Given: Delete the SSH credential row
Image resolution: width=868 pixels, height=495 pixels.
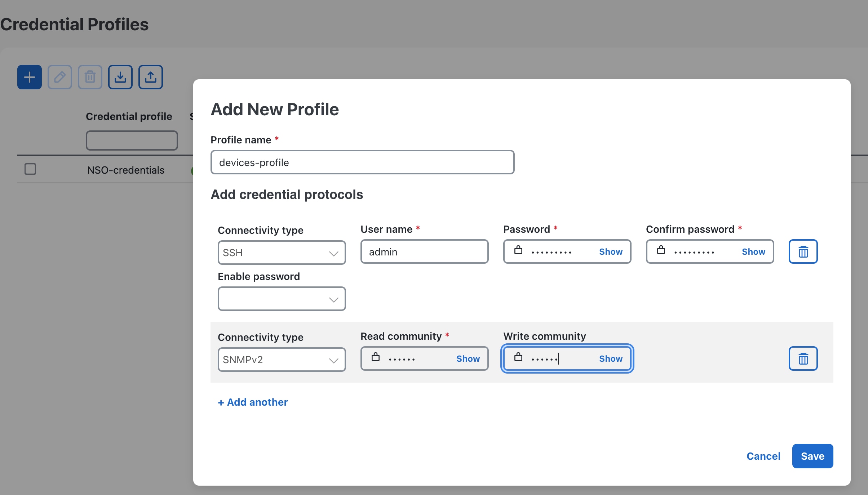Looking at the screenshot, I should pos(803,251).
